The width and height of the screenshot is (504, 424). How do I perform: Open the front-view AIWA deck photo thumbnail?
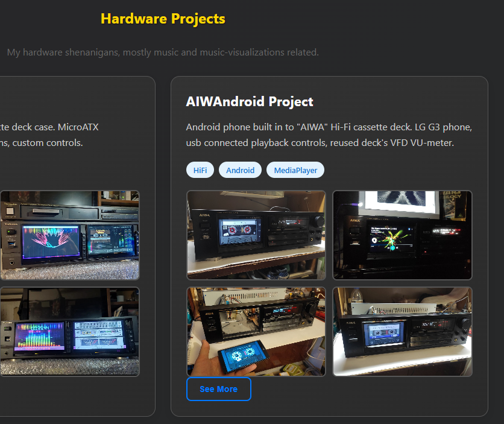[x=256, y=235]
